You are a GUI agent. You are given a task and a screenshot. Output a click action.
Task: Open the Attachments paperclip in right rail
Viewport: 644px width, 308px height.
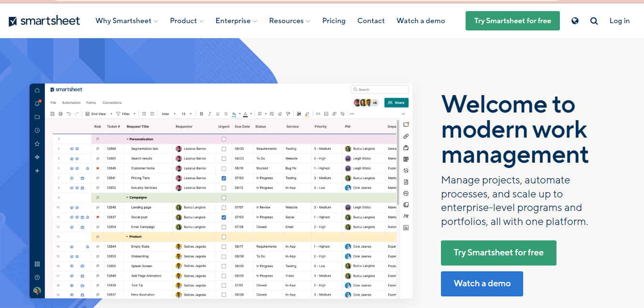tap(406, 136)
